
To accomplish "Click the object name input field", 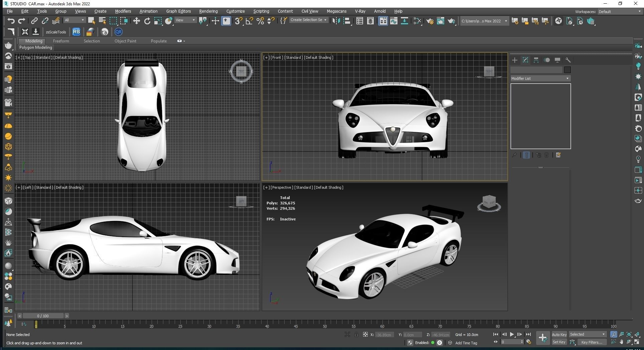I will point(536,70).
